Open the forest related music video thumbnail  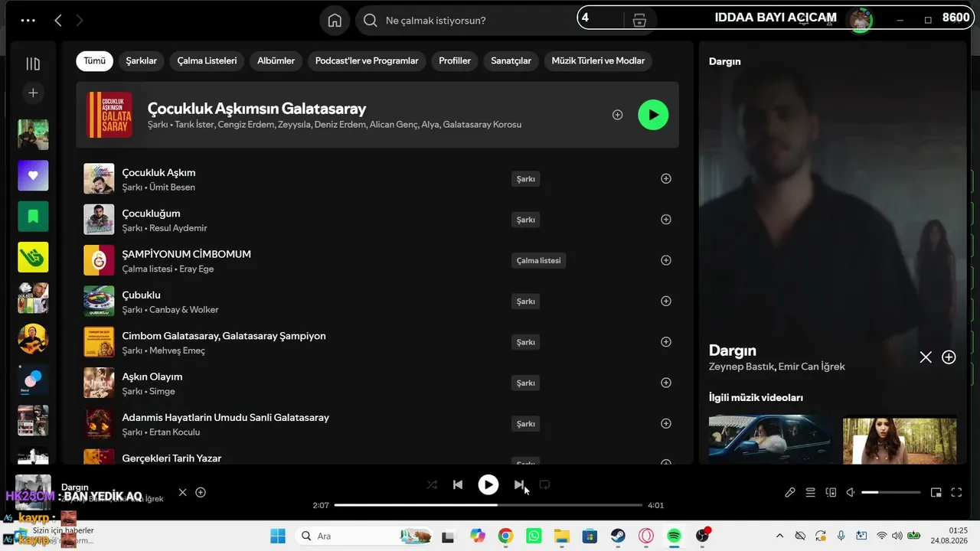(x=900, y=439)
